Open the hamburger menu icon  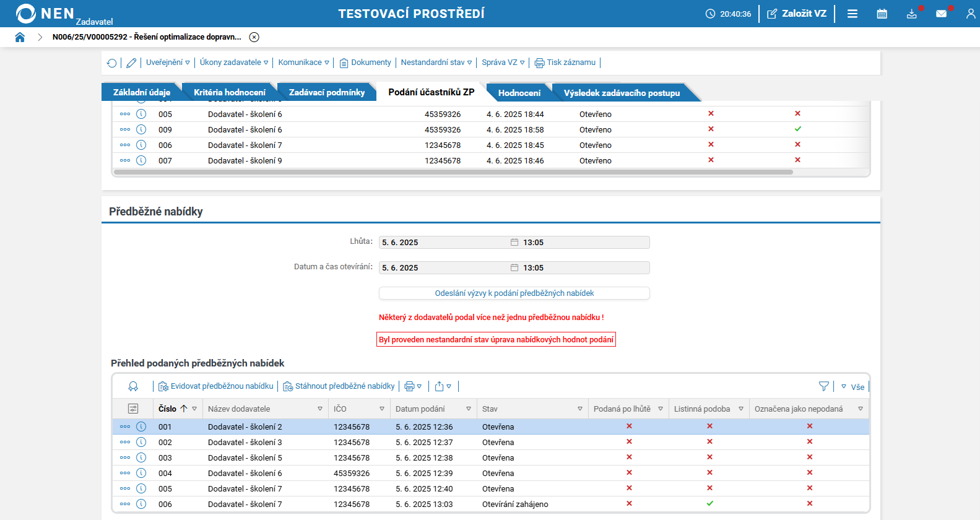[852, 14]
